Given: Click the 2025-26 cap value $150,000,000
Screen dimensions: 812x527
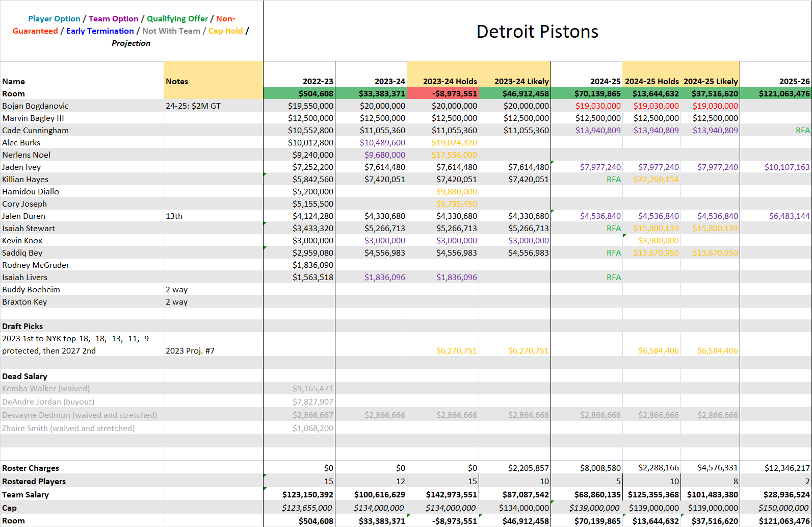Looking at the screenshot, I should click(783, 508).
